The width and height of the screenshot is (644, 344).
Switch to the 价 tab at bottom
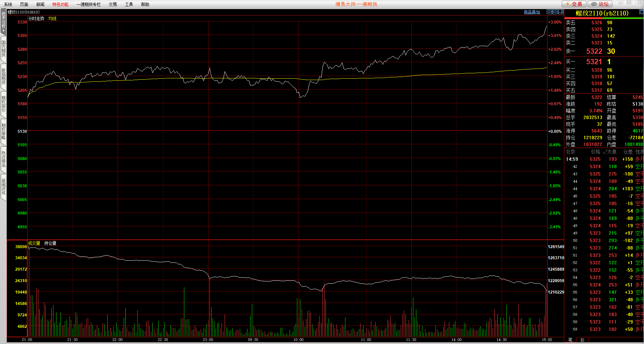click(x=582, y=340)
